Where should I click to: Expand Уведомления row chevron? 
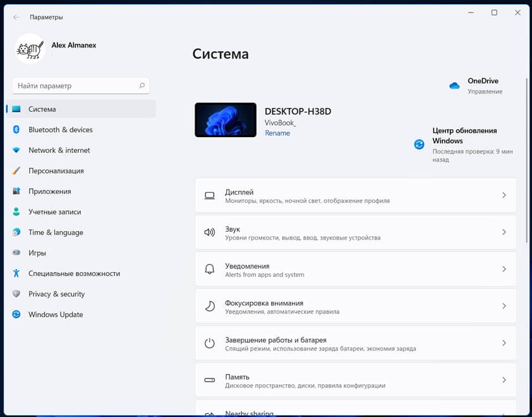coord(504,269)
